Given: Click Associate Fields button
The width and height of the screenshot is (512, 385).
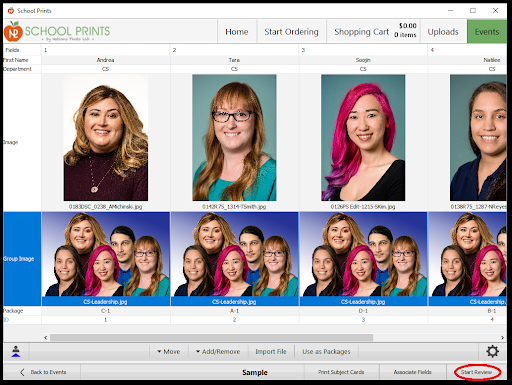Looking at the screenshot, I should (412, 372).
